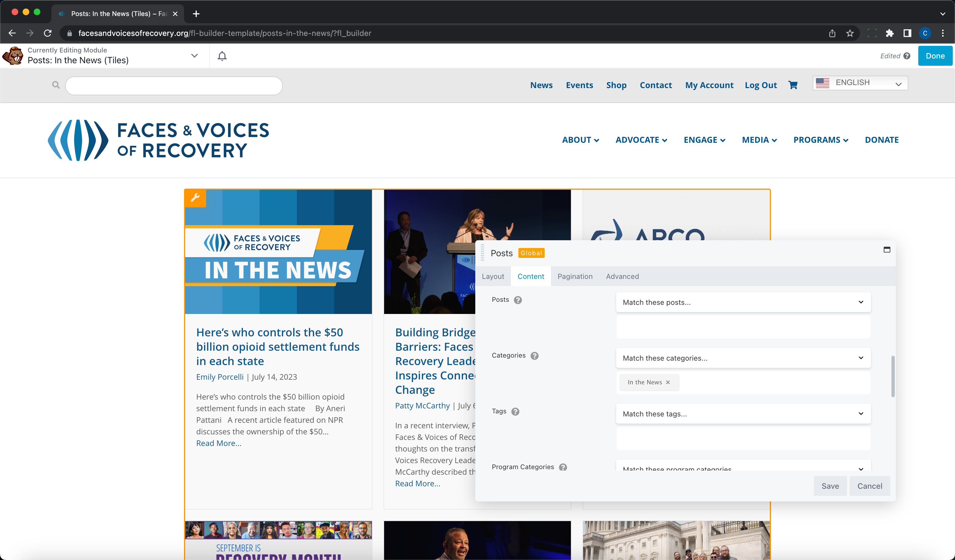The height and width of the screenshot is (560, 955).
Task: Click the Save button
Action: click(830, 486)
